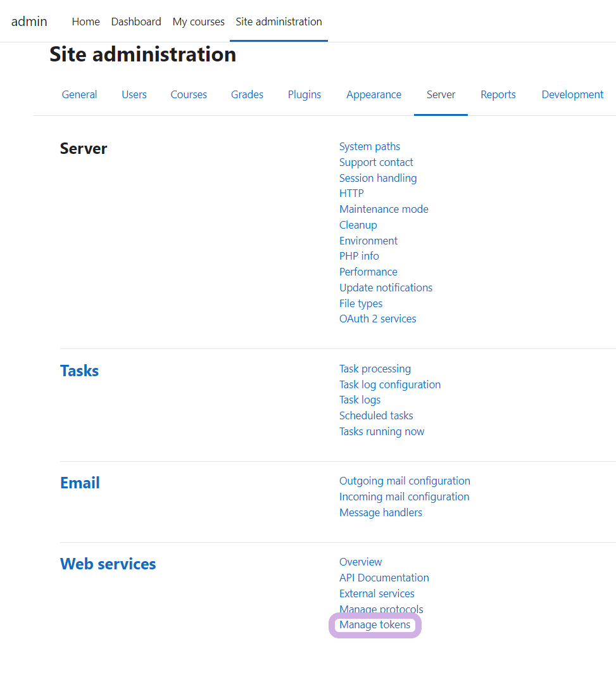Image resolution: width=616 pixels, height=684 pixels.
Task: Open Scheduled tasks link
Action: 376,415
